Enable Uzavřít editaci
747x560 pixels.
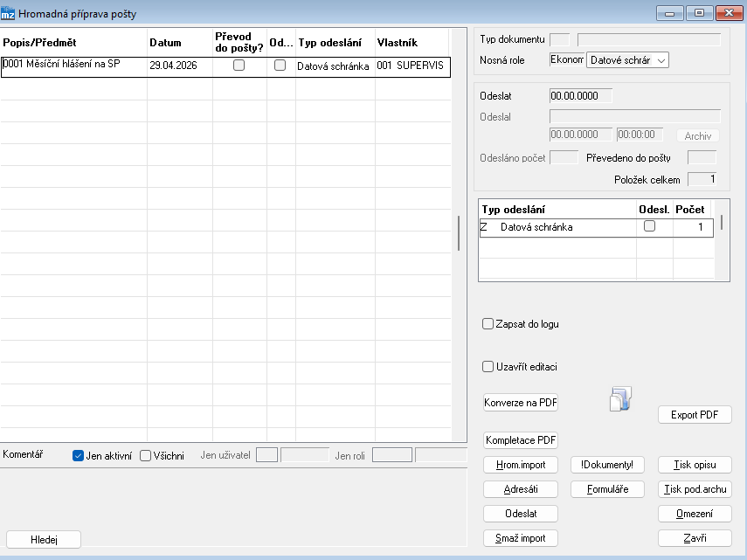pos(488,367)
